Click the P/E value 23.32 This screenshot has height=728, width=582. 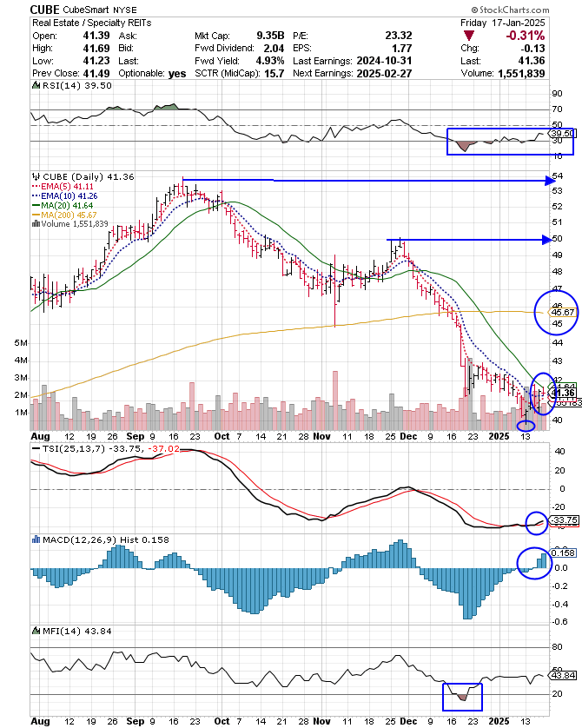[398, 36]
